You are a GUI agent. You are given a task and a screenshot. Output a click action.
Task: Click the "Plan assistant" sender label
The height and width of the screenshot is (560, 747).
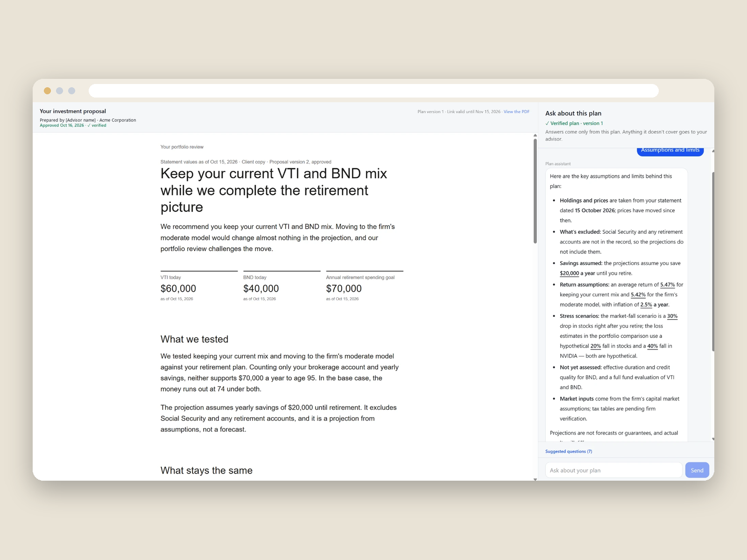coord(558,164)
